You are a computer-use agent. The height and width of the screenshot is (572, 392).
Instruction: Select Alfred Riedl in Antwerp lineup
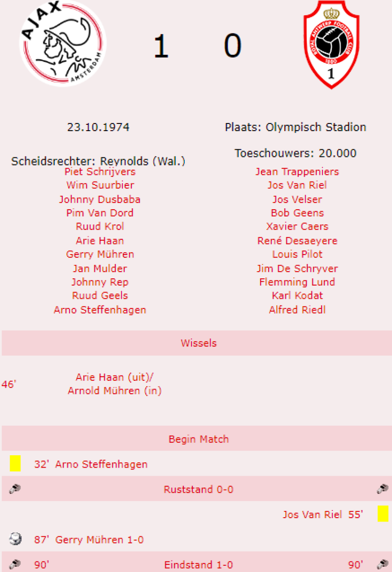pyautogui.click(x=297, y=310)
